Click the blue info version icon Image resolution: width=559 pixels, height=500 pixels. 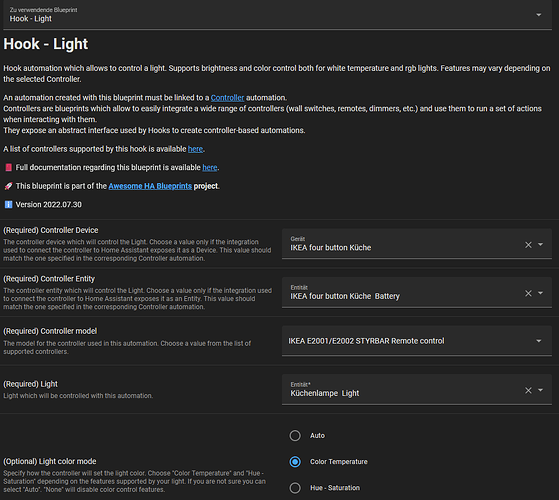pyautogui.click(x=9, y=205)
